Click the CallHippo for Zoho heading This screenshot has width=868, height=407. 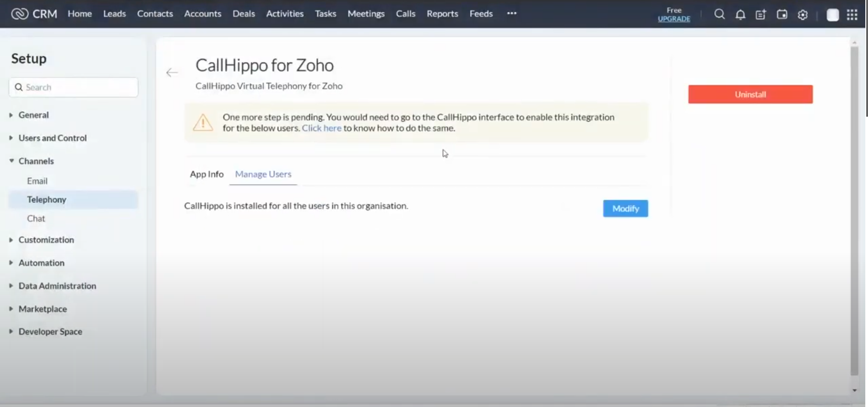tap(265, 66)
